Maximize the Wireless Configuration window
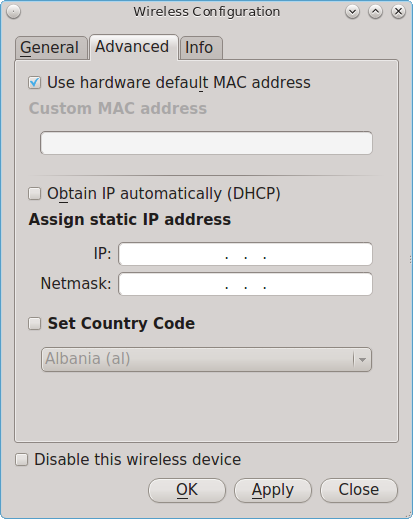 375,12
